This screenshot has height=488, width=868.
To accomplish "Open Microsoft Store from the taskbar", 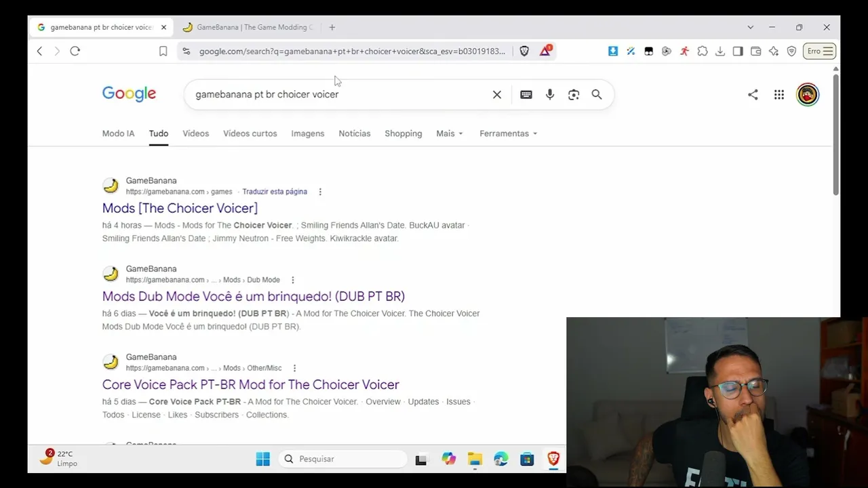I will point(527,459).
